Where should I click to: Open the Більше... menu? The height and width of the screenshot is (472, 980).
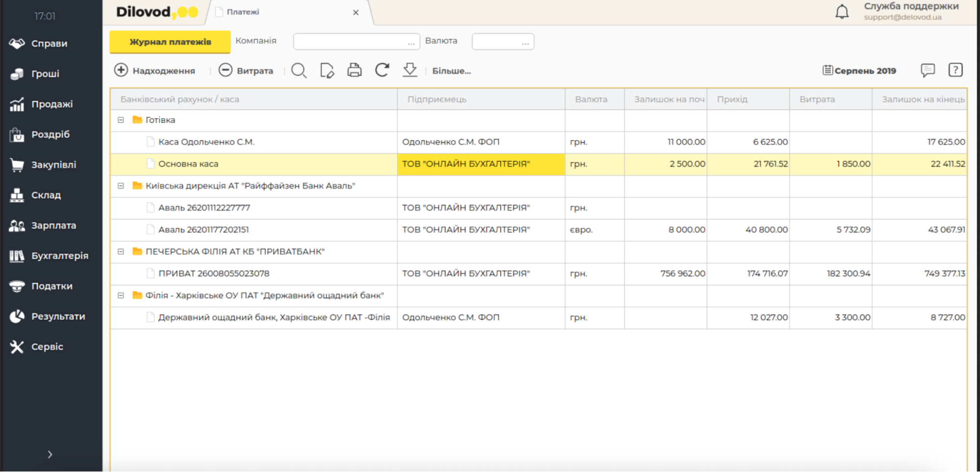point(452,71)
